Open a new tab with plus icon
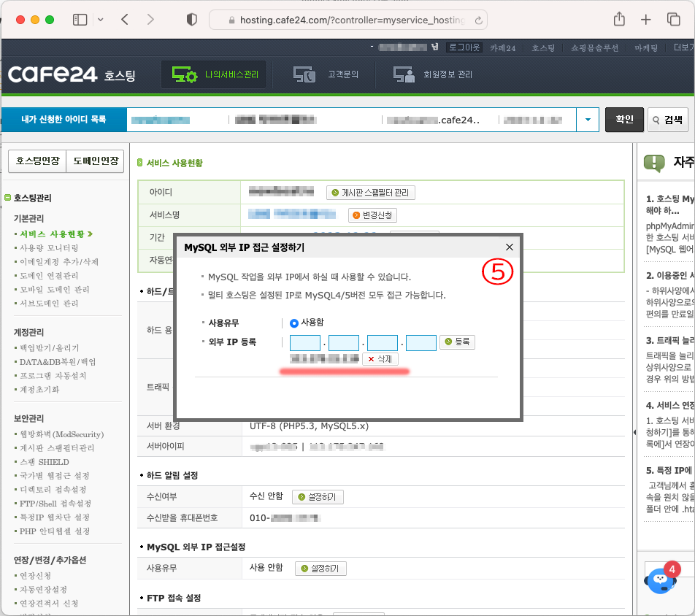Screen dimensions: 695x616 tap(646, 20)
